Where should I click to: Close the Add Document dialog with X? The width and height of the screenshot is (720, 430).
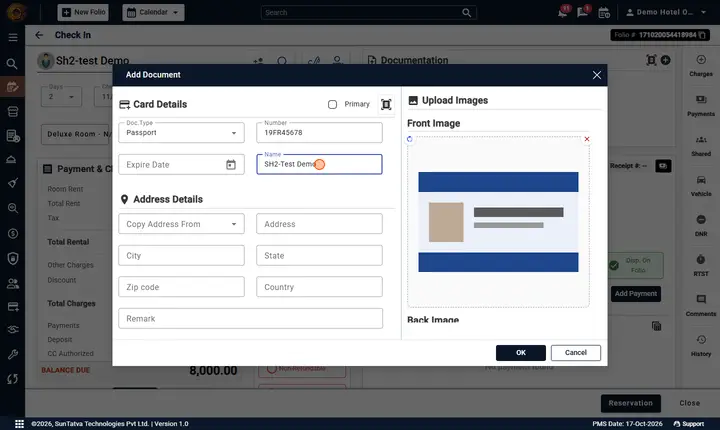(596, 75)
